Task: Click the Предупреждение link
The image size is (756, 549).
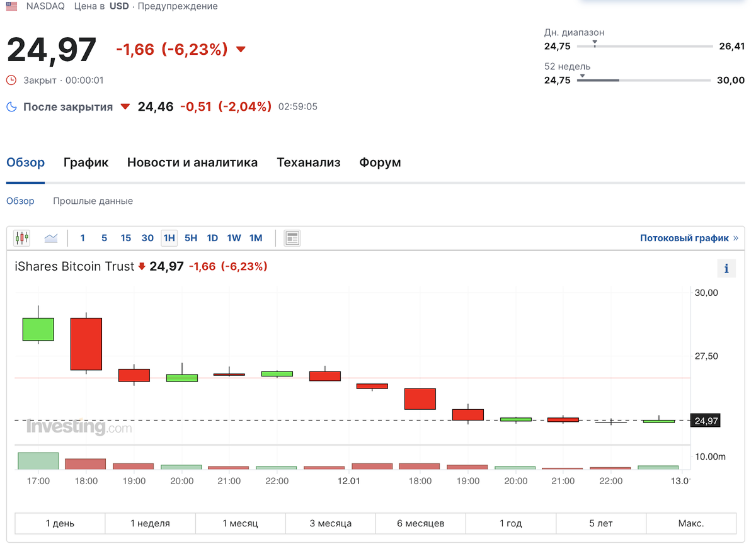Action: (178, 6)
